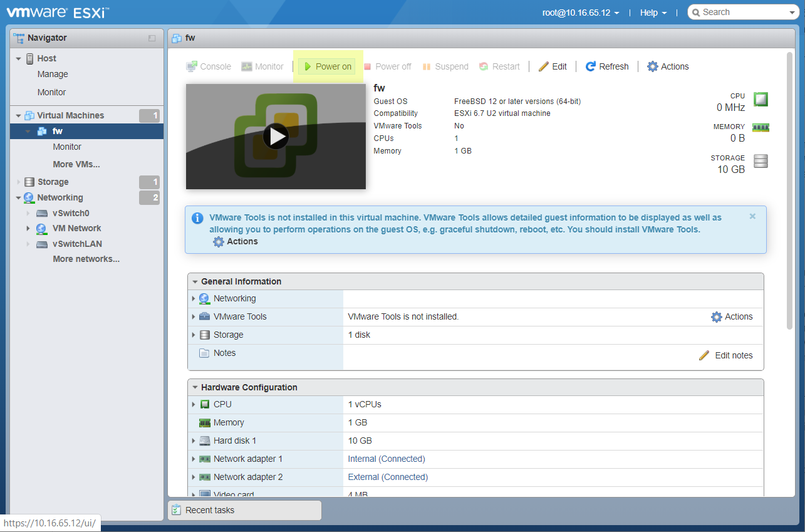Click the vertical scrollbar of the summary
Screen dimensions: 805x532
pyautogui.click(x=790, y=190)
